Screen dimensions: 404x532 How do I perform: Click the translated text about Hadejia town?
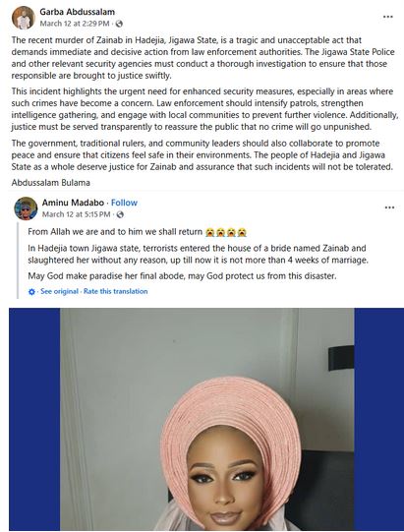pyautogui.click(x=198, y=254)
